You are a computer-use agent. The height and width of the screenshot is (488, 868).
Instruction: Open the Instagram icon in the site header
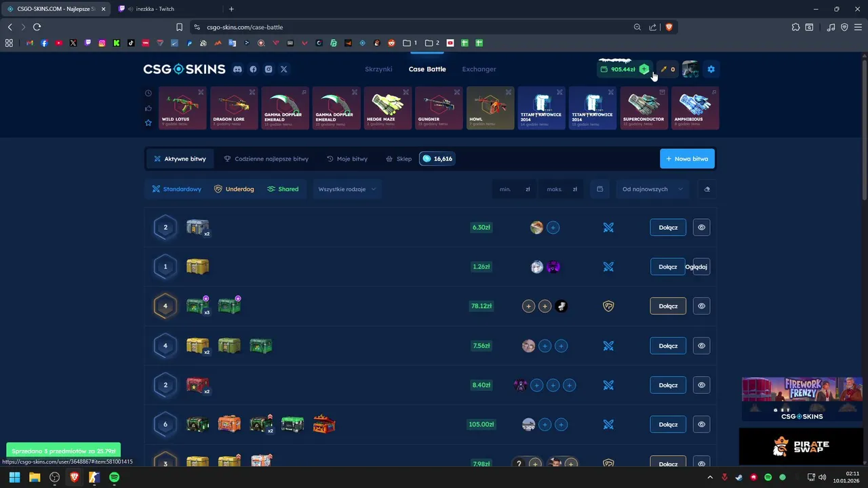pyautogui.click(x=269, y=69)
